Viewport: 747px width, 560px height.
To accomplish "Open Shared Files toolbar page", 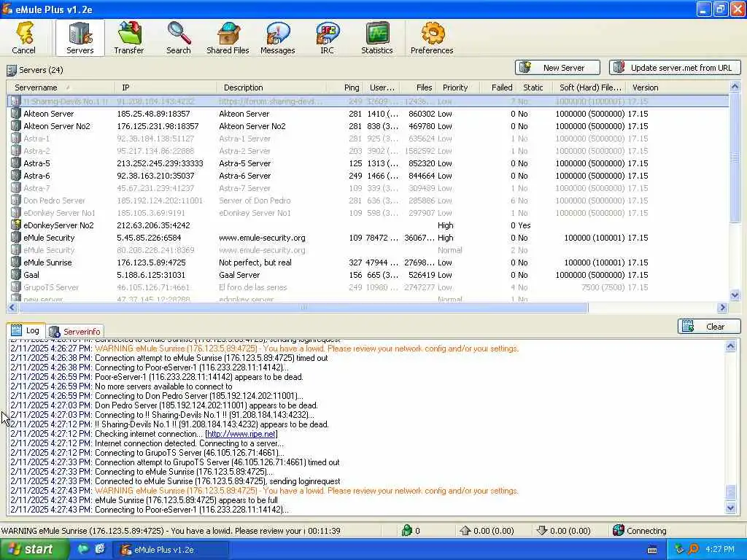I will (228, 38).
